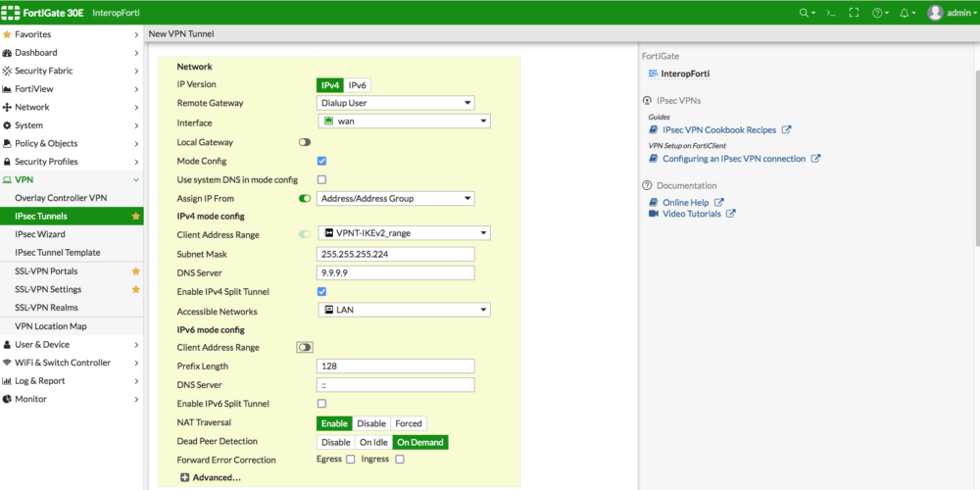Click the fullscreen toggle icon
The image size is (980, 490).
coord(854,13)
